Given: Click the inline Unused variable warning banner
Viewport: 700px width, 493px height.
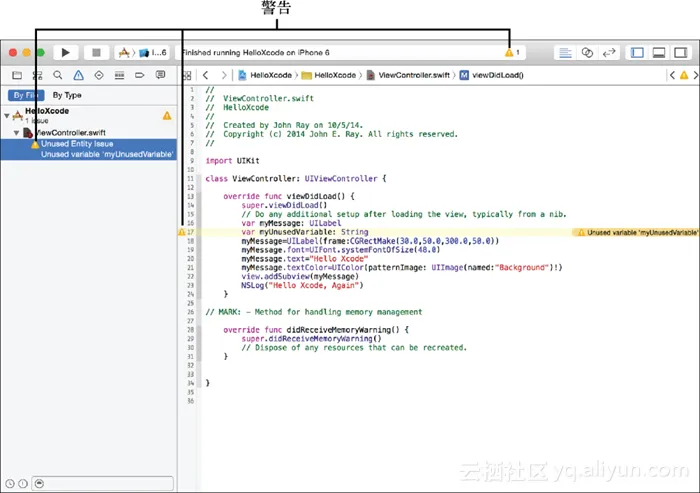Looking at the screenshot, I should pyautogui.click(x=636, y=232).
